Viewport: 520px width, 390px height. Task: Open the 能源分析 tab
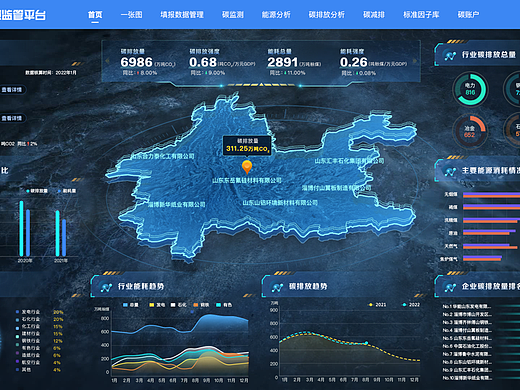(x=276, y=15)
